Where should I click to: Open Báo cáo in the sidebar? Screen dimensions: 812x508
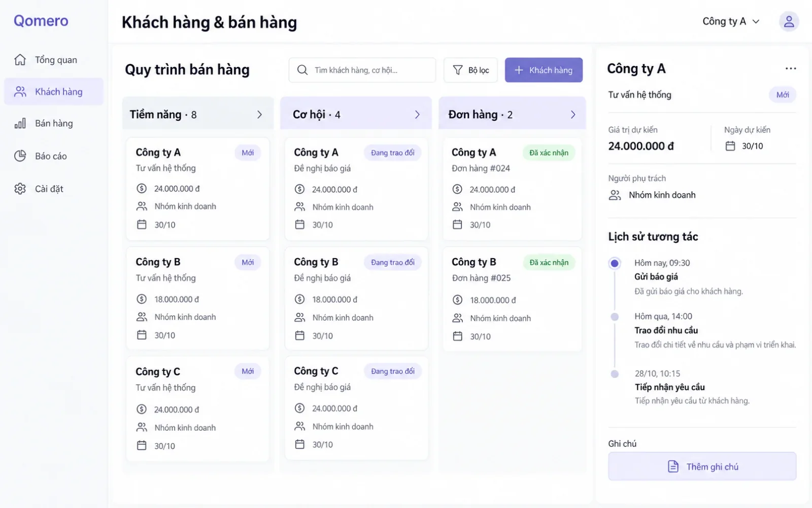tap(54, 156)
